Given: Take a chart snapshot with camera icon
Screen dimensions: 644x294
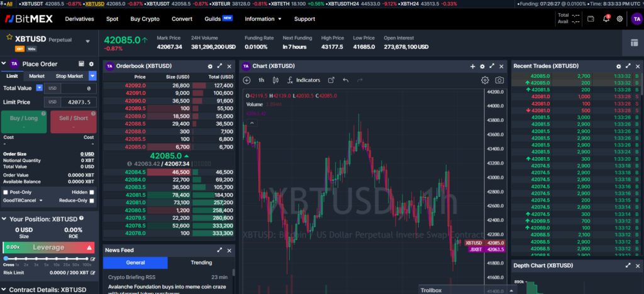Looking at the screenshot, I should (x=499, y=80).
